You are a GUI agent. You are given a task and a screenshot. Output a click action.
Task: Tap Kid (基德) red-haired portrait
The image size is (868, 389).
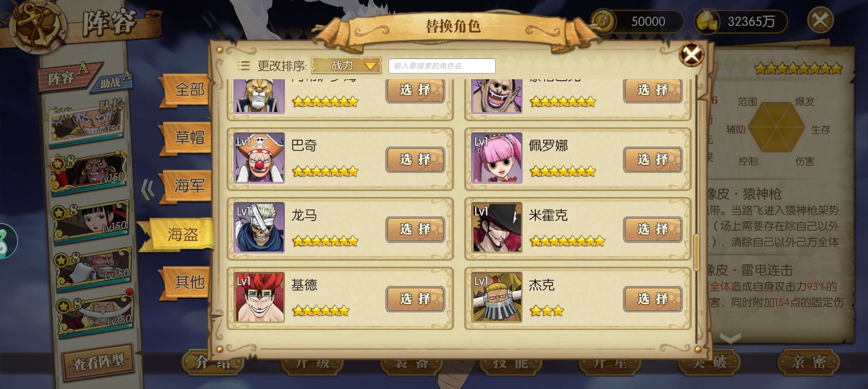pos(259,297)
